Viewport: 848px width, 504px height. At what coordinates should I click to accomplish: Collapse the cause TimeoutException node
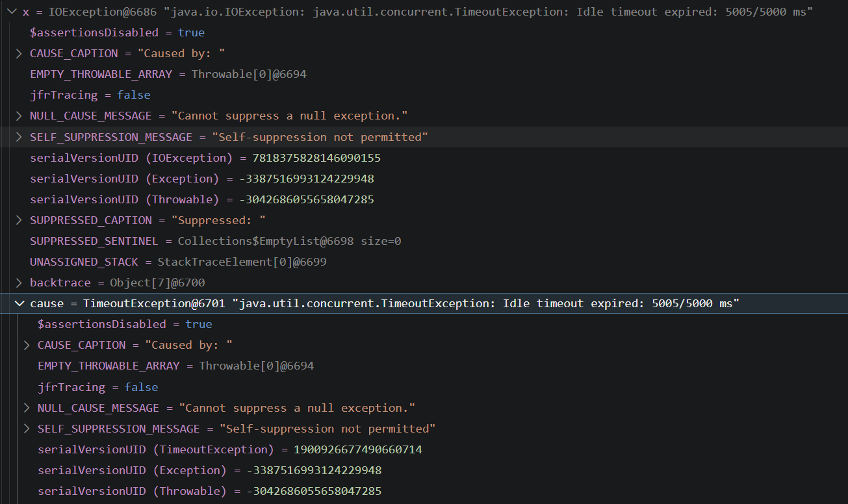18,303
